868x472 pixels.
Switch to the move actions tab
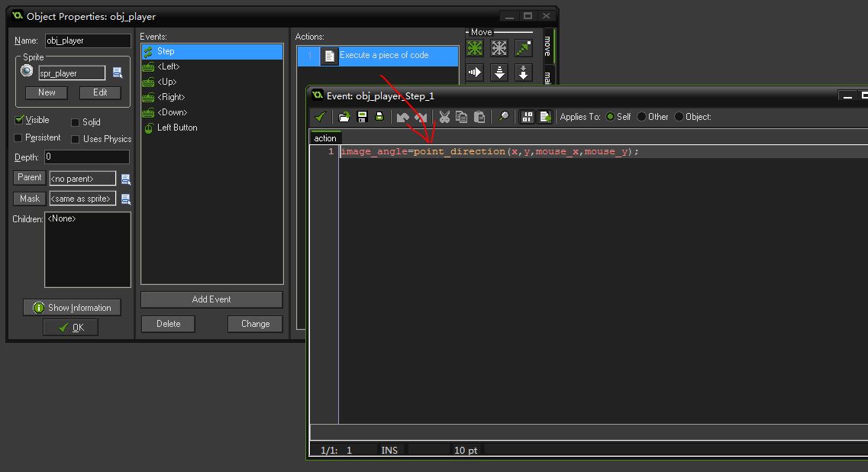pos(547,47)
